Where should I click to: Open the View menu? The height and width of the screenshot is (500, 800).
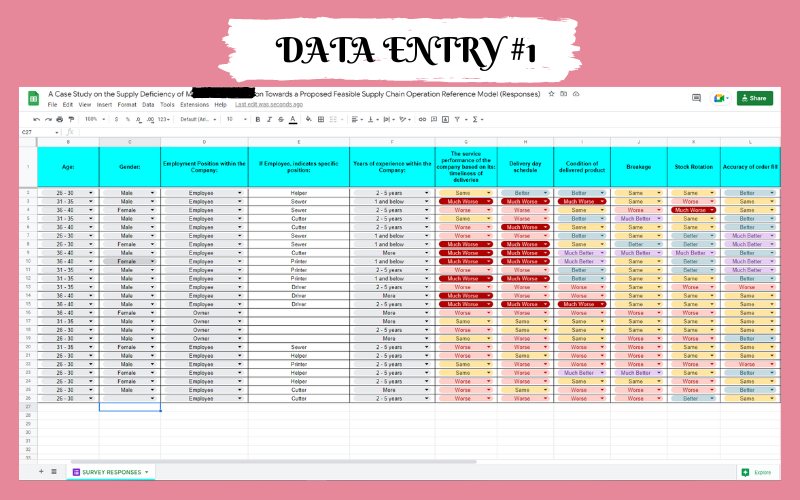[85, 105]
